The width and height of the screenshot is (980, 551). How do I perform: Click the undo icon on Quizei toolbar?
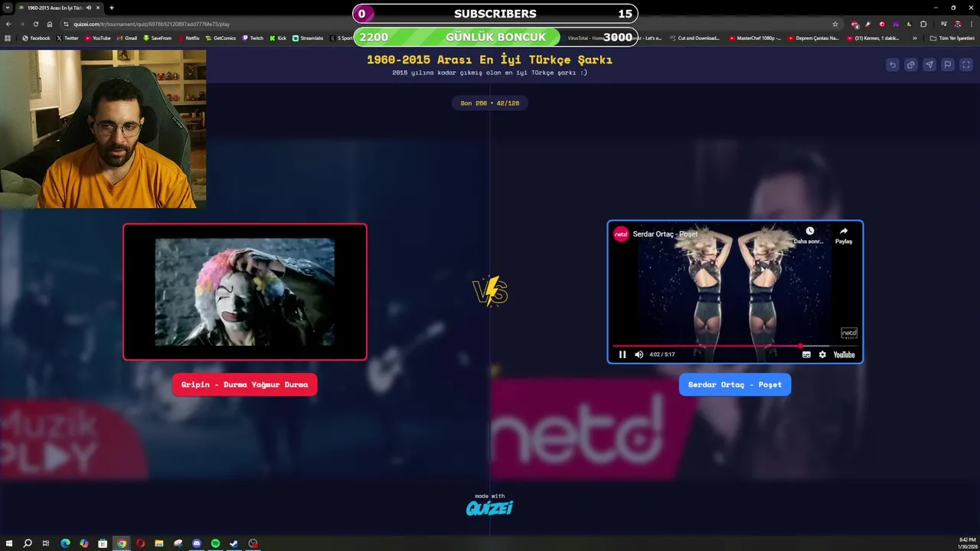pos(892,65)
